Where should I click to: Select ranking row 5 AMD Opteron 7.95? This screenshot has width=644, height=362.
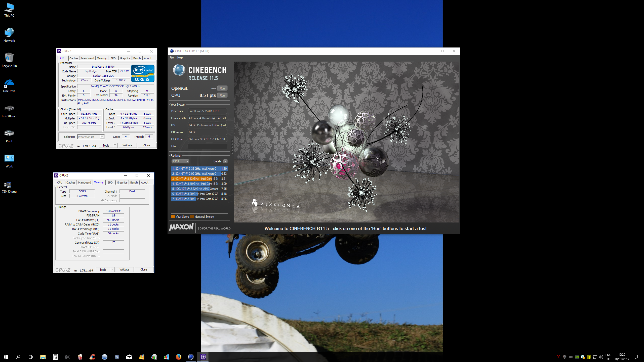(x=199, y=189)
